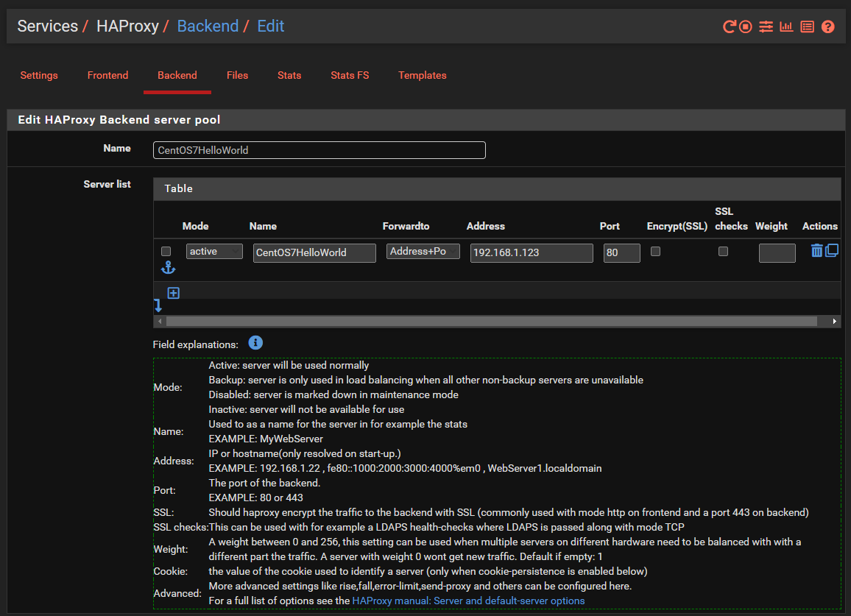Click the anchor move icon
The height and width of the screenshot is (616, 851).
click(x=169, y=268)
